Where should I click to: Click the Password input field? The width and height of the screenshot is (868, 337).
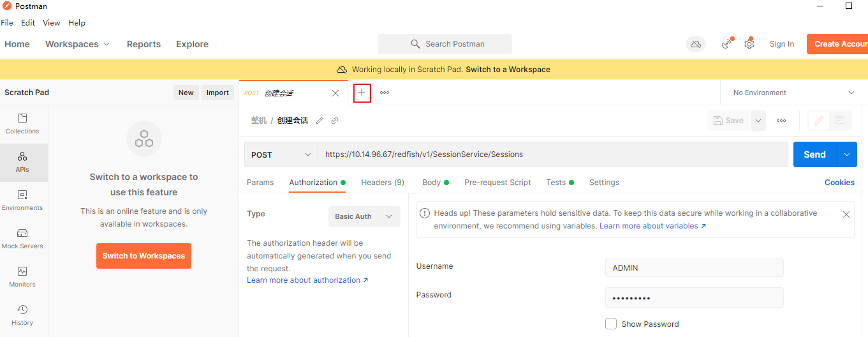coord(694,298)
